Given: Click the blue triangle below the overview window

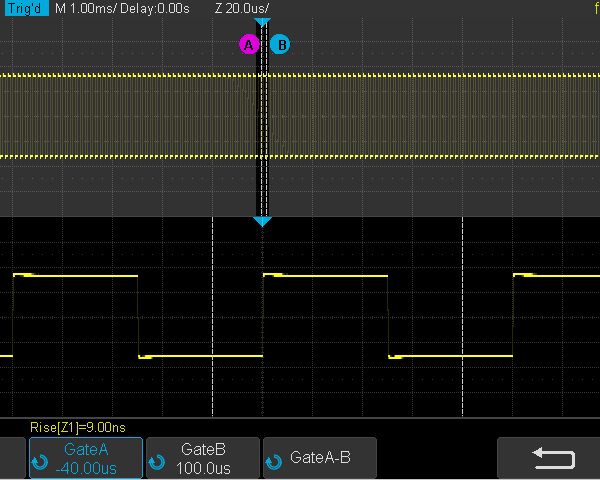Looking at the screenshot, I should tap(262, 221).
